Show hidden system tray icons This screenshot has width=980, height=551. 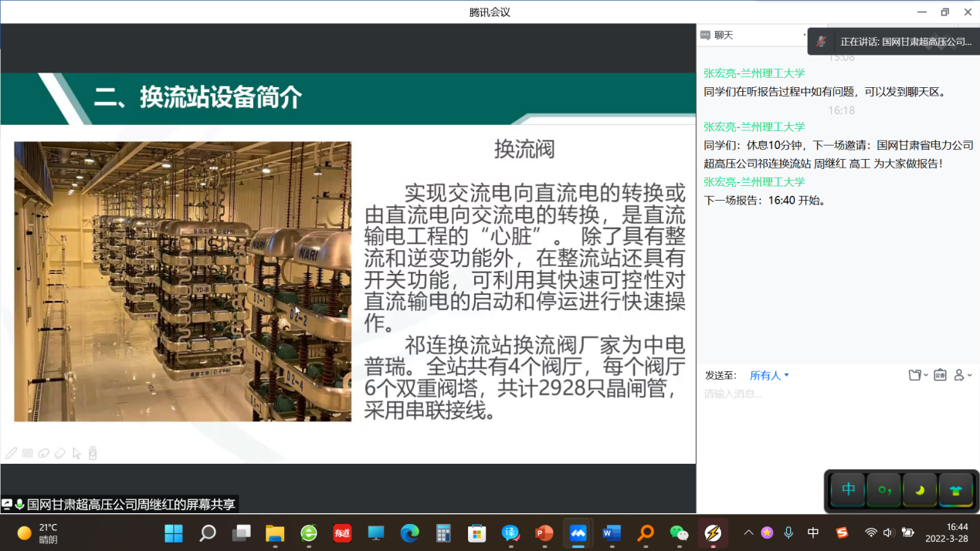point(748,532)
